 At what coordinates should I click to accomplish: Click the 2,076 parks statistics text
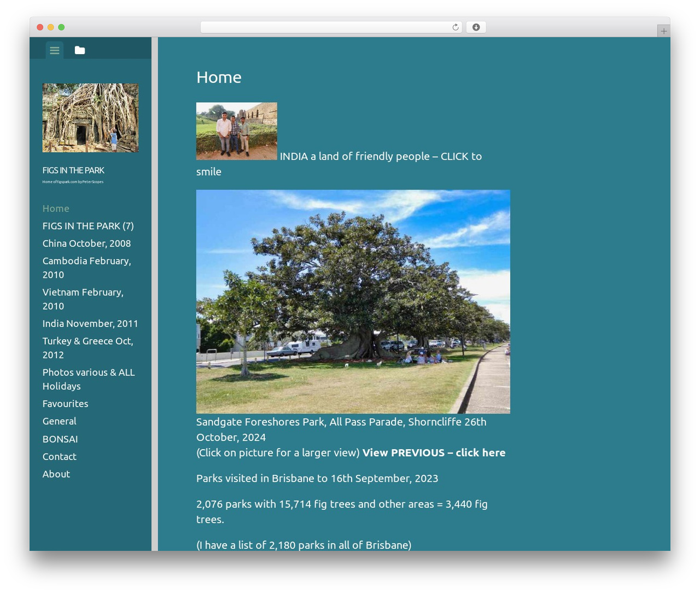coord(342,511)
